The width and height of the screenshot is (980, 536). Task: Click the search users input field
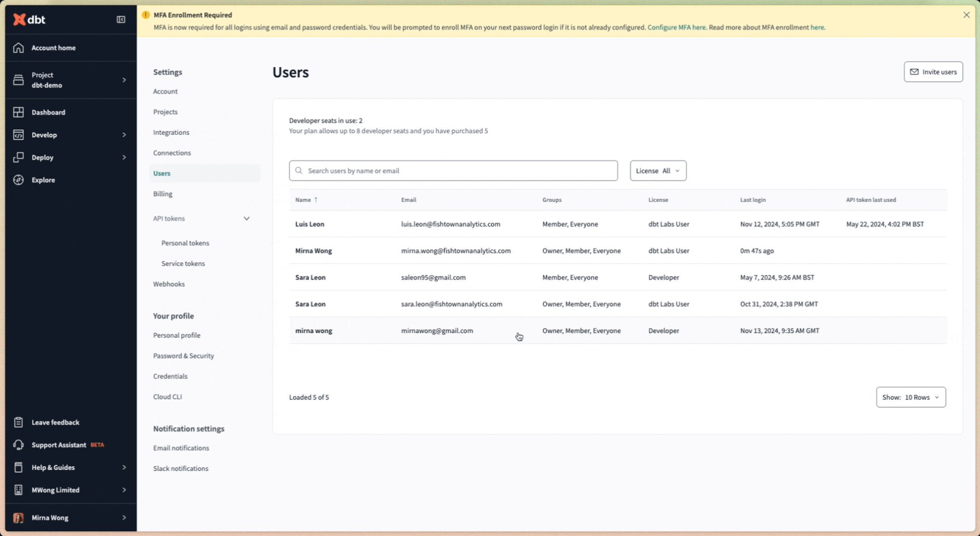(453, 170)
